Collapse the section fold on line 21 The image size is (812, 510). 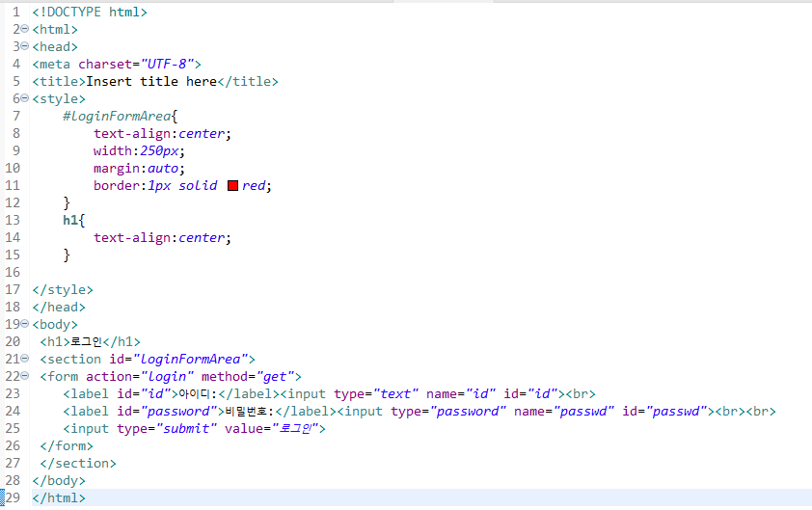tap(24, 359)
